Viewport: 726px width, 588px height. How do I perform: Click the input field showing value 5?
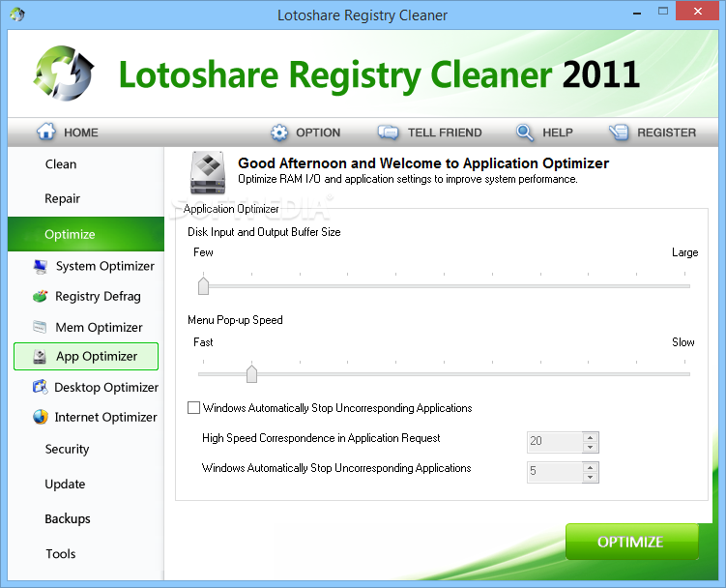tap(555, 472)
